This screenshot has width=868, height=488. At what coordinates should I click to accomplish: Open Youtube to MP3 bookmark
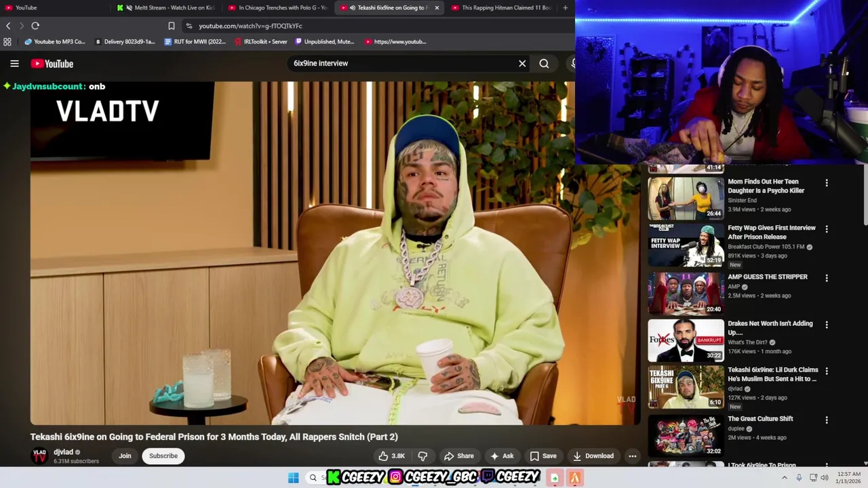54,41
